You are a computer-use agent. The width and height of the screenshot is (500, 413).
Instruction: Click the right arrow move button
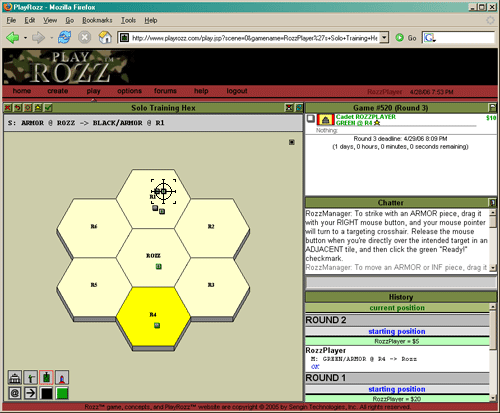(x=30, y=393)
